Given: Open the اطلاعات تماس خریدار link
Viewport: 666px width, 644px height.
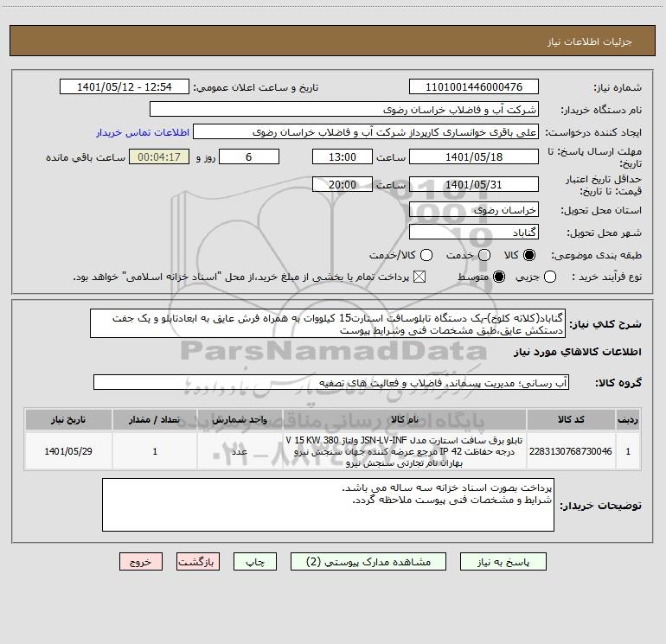Looking at the screenshot, I should point(143,132).
